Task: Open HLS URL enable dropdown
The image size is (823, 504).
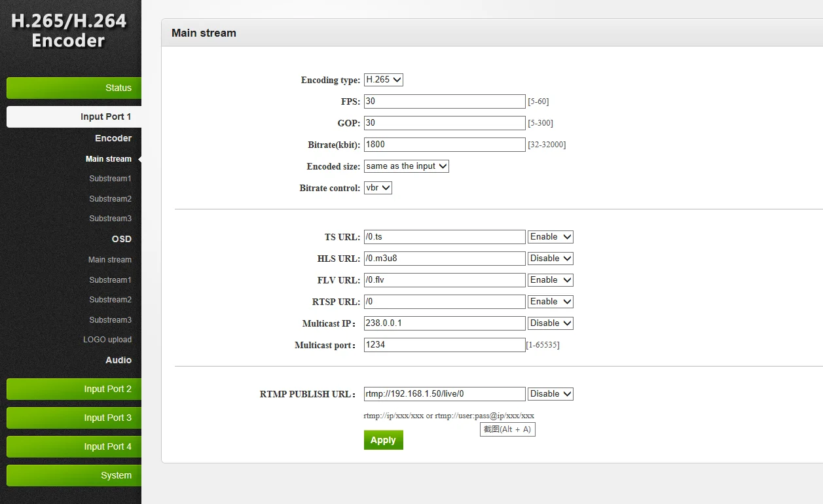Action: (x=551, y=259)
